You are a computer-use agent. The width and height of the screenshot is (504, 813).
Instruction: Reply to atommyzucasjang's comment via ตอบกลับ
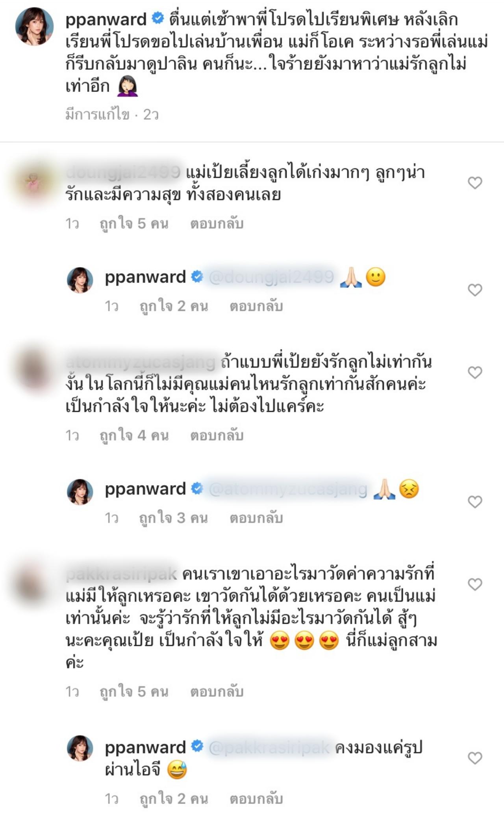coord(217,435)
